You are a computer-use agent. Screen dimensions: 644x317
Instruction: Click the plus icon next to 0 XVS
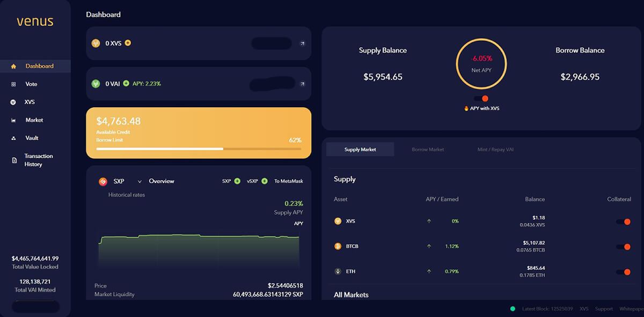[128, 43]
